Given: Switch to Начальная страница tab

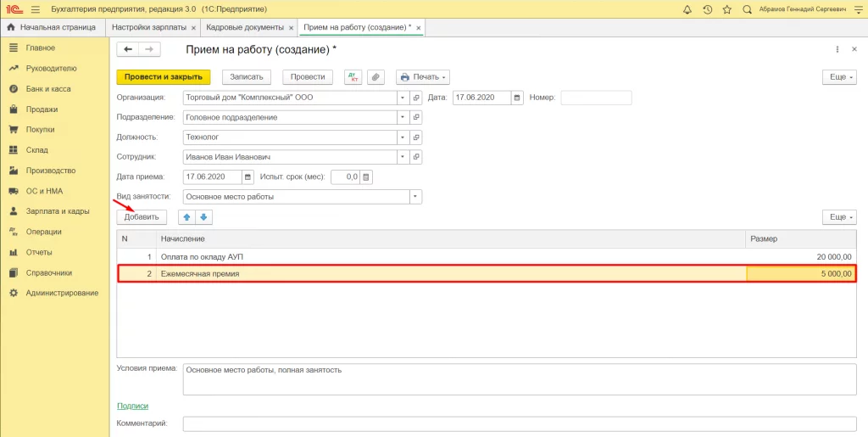Looking at the screenshot, I should [52, 27].
